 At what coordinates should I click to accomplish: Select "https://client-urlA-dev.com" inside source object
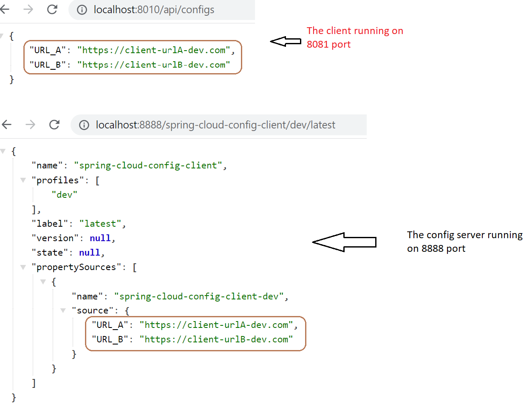[x=216, y=325]
